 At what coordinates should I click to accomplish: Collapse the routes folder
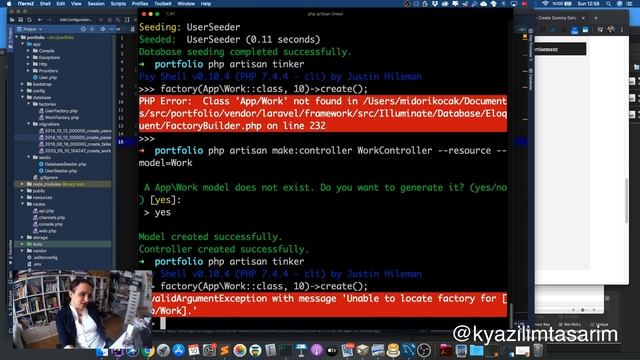23,204
